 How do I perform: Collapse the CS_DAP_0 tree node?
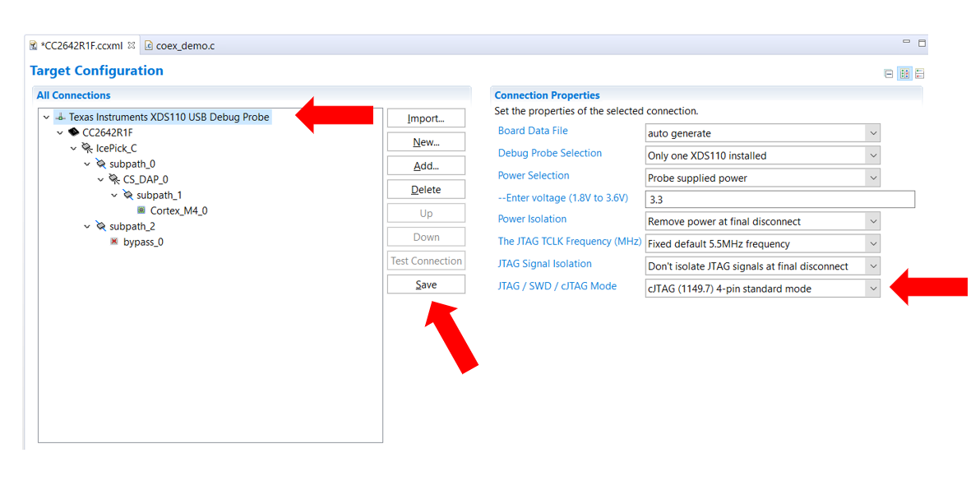(100, 179)
